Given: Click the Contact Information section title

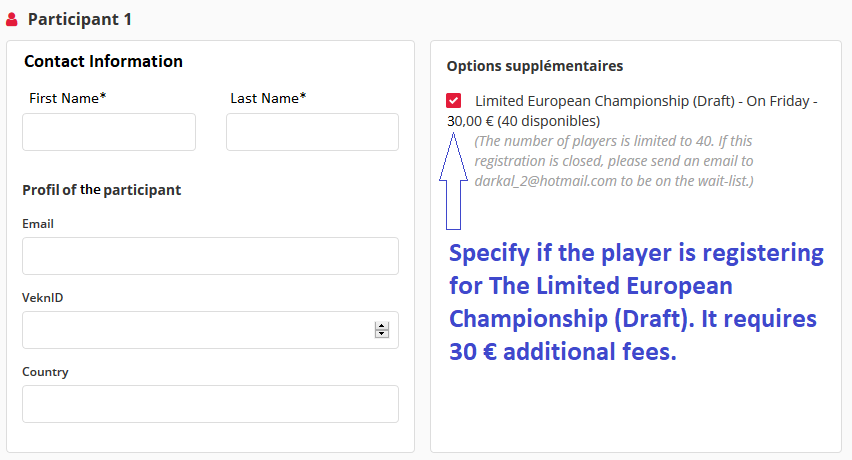Looking at the screenshot, I should pos(103,61).
